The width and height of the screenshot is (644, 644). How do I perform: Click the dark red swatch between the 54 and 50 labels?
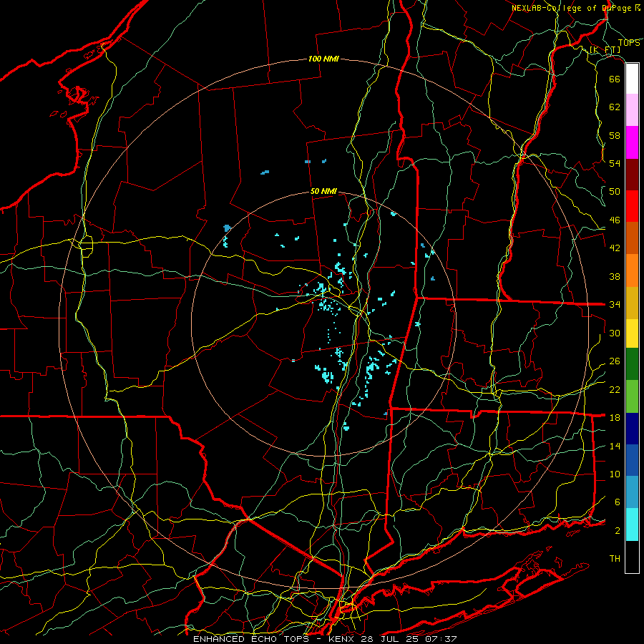click(x=632, y=175)
